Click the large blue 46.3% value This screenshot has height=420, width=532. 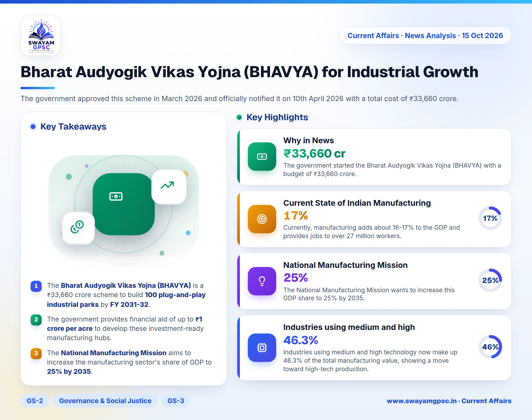301,340
